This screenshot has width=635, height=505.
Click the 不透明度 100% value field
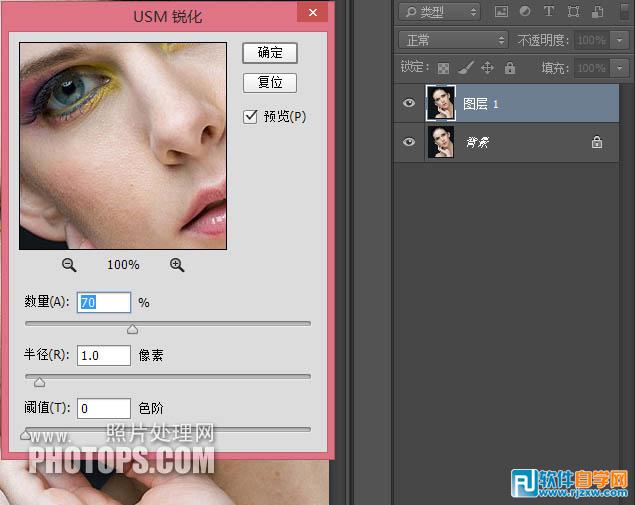click(x=592, y=40)
